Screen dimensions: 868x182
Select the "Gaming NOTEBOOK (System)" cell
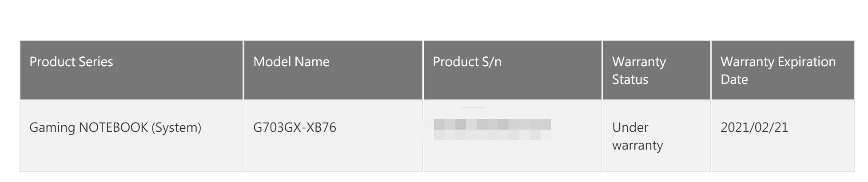(x=115, y=127)
